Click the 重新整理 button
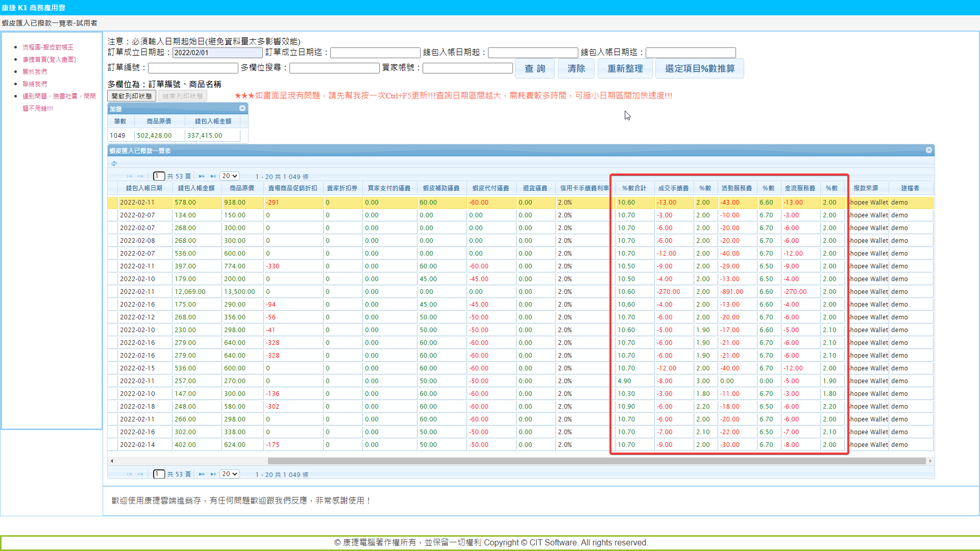 click(625, 68)
